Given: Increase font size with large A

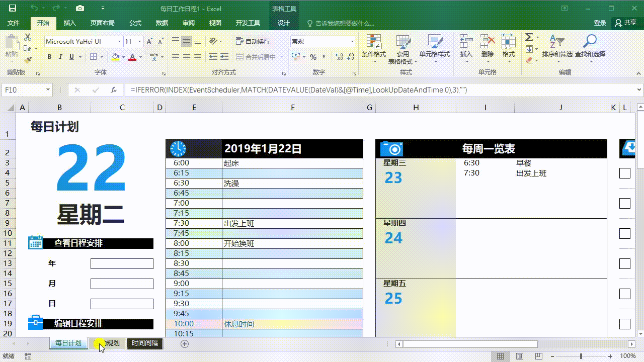Looking at the screenshot, I should [x=150, y=41].
